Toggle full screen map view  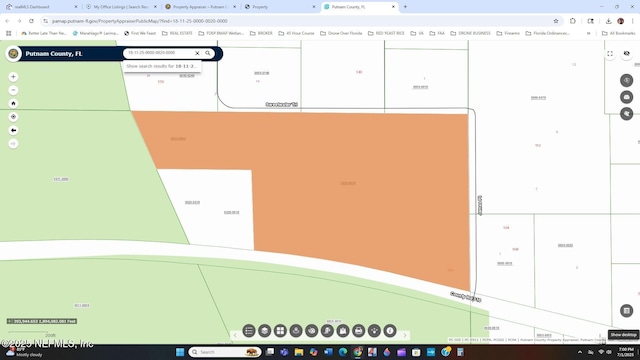pos(610,53)
